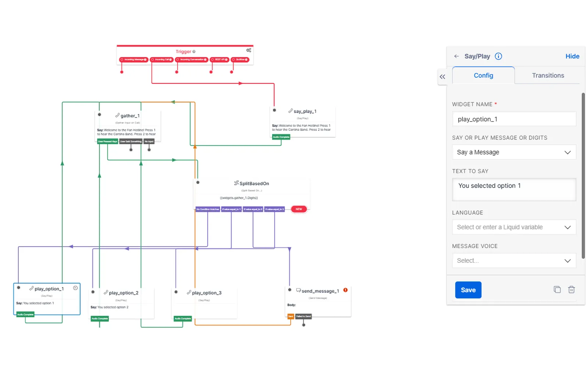Remove play_option_1 with its close icon

(75, 288)
